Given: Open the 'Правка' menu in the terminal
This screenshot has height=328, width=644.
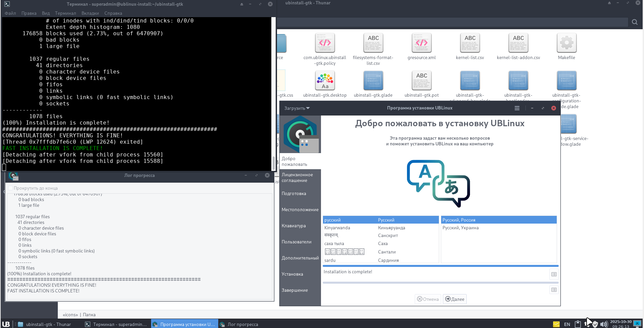Looking at the screenshot, I should [29, 13].
